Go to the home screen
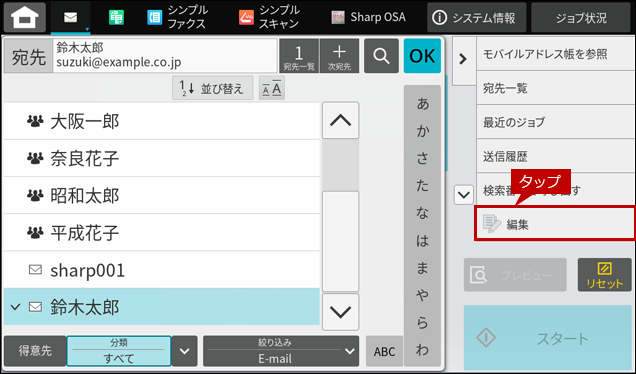The image size is (636, 374). [24, 17]
